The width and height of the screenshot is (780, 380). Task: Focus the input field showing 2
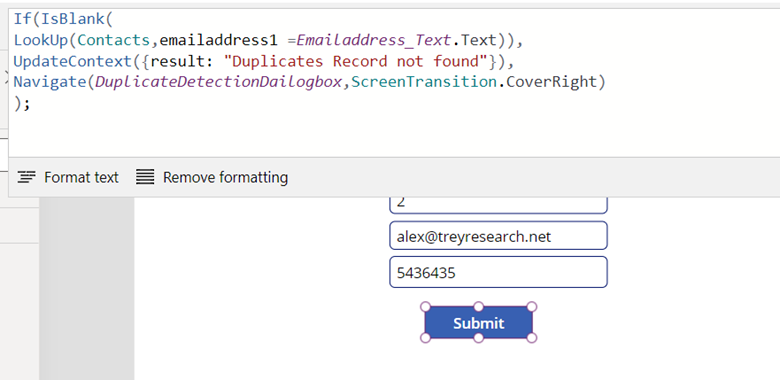click(498, 205)
